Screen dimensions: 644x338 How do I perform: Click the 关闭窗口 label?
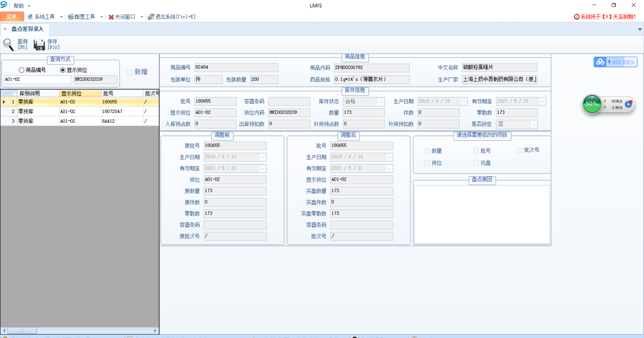pyautogui.click(x=125, y=17)
